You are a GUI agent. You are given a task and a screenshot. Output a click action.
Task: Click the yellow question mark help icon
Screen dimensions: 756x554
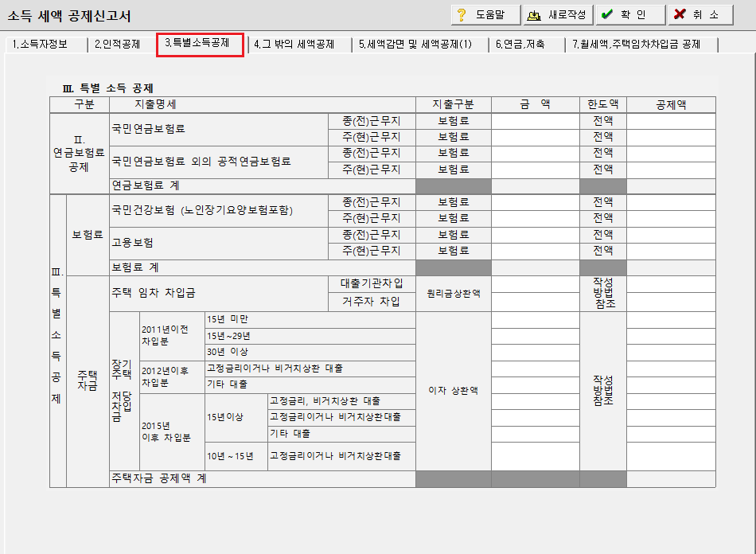click(x=462, y=15)
